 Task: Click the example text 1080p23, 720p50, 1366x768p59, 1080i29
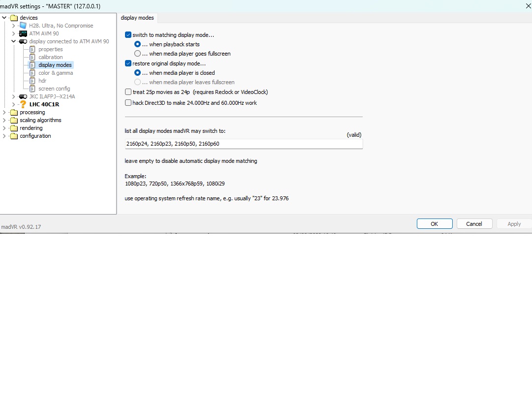click(175, 184)
